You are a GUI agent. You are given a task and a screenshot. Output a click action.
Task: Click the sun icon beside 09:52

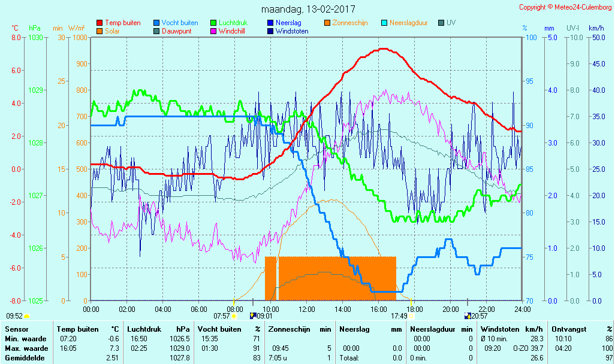[x=27, y=316]
